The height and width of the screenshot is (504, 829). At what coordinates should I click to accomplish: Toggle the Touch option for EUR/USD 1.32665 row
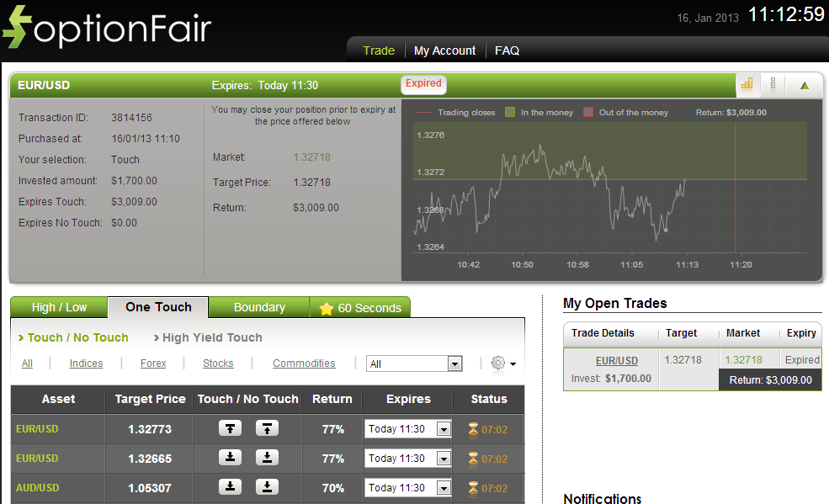229,458
